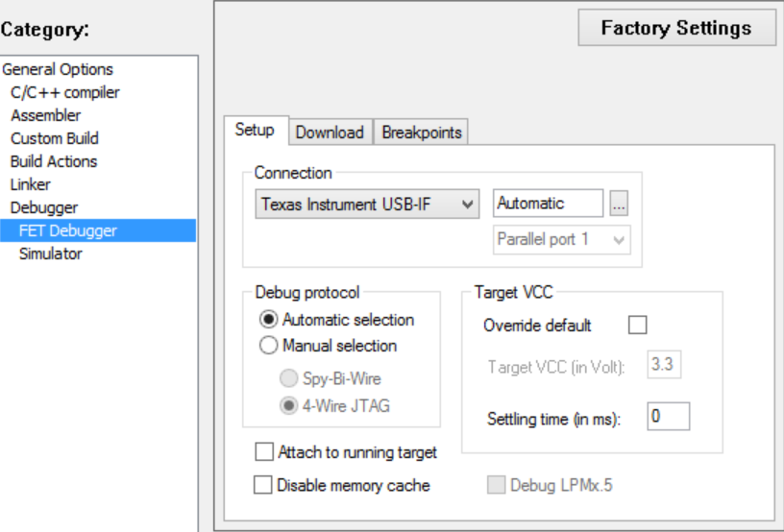The image size is (784, 532).
Task: Toggle Disable memory cache checkbox
Action: pyautogui.click(x=263, y=485)
